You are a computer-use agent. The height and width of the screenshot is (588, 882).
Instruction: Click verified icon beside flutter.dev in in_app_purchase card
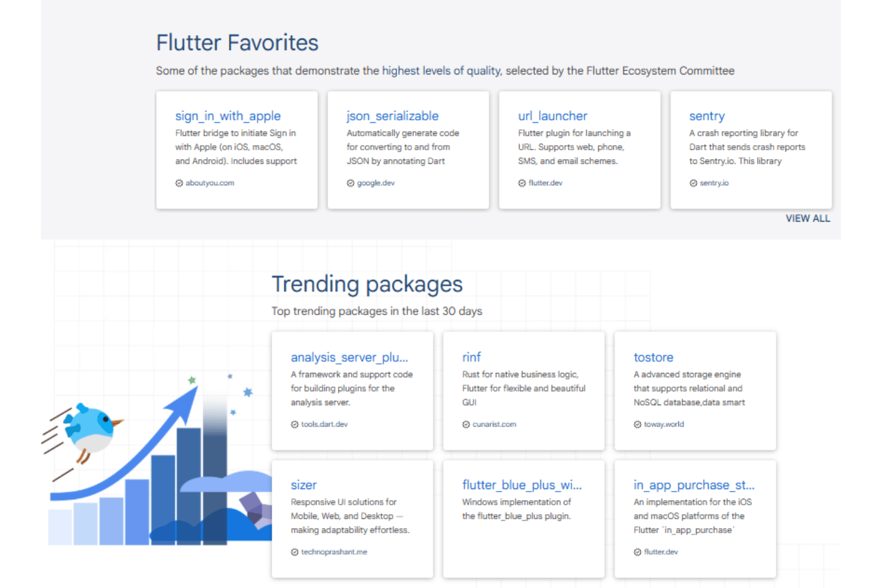click(x=638, y=552)
